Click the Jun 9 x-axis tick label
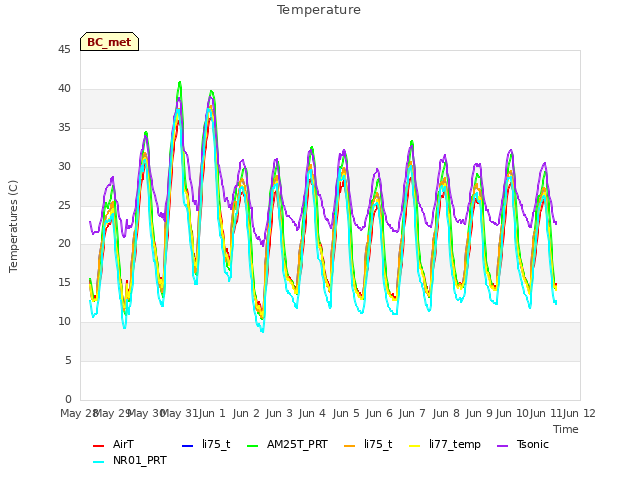This screenshot has height=480, width=640. pyautogui.click(x=479, y=413)
